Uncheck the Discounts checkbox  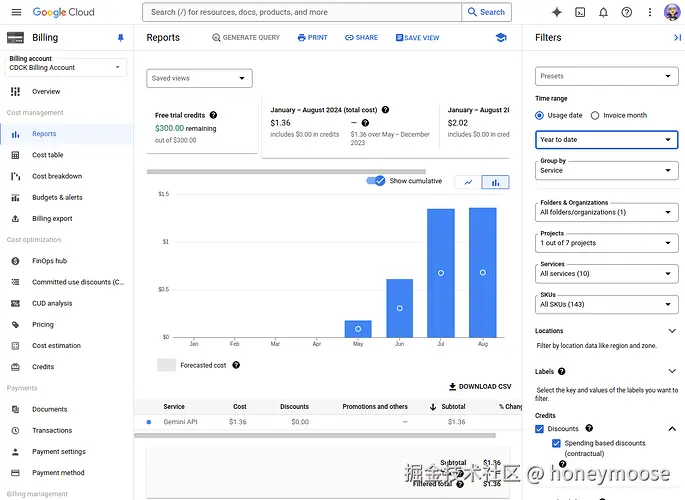(540, 429)
